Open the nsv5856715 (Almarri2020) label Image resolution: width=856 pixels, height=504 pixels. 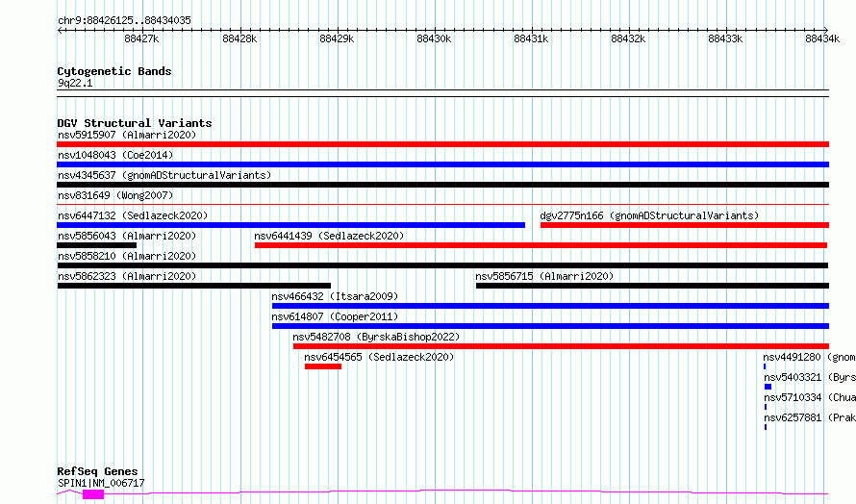coord(544,276)
